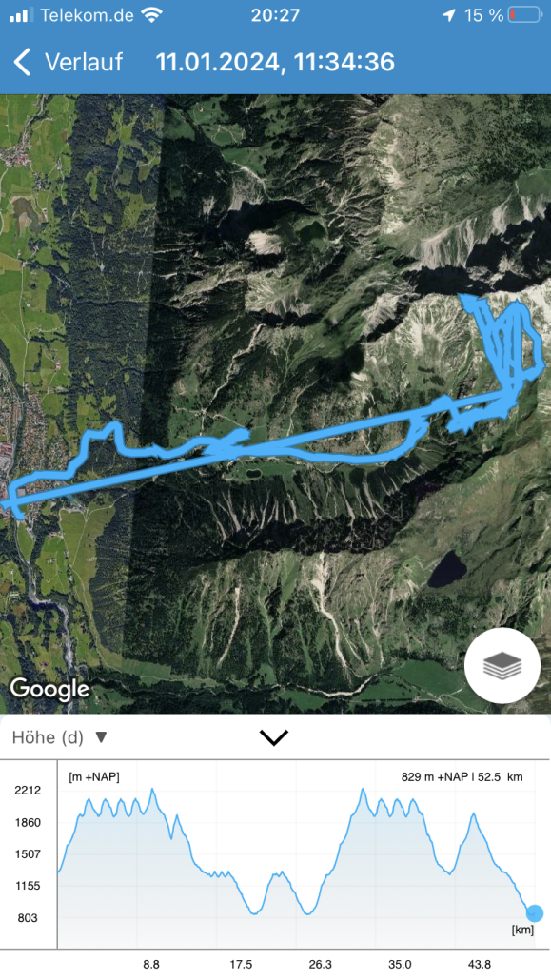
Task: Tap the Google logo on the map
Action: [x=50, y=688]
